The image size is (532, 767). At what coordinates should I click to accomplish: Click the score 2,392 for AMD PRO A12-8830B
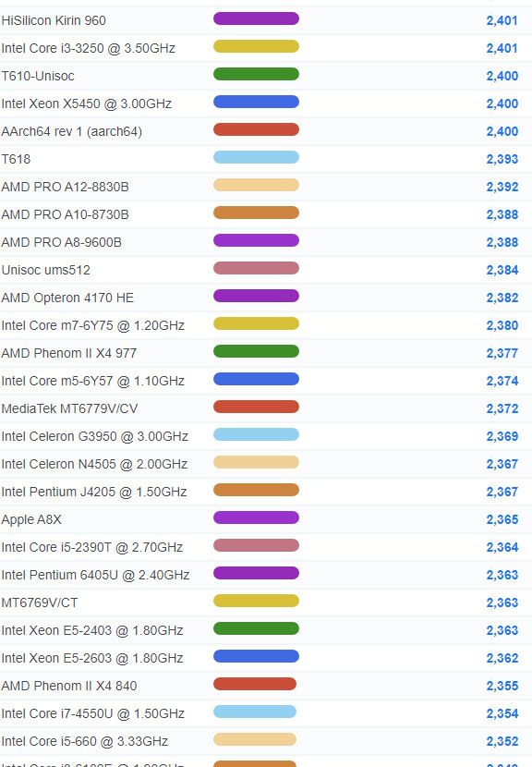(x=502, y=187)
